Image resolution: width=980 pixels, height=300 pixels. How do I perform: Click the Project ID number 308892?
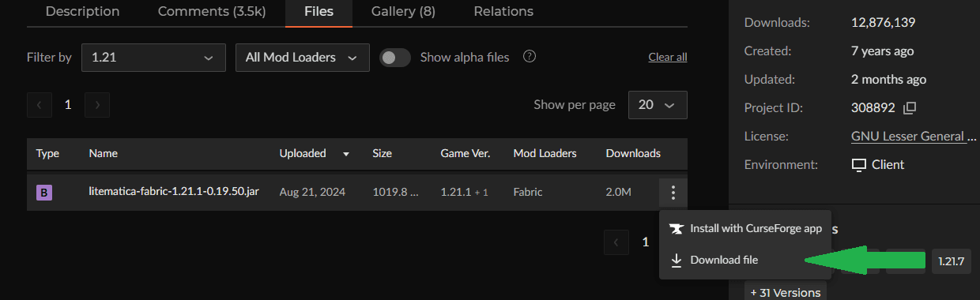(873, 107)
